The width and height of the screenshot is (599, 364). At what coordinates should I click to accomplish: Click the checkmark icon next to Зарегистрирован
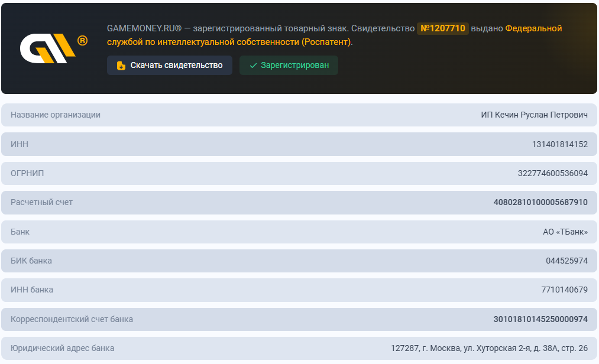[x=253, y=66]
